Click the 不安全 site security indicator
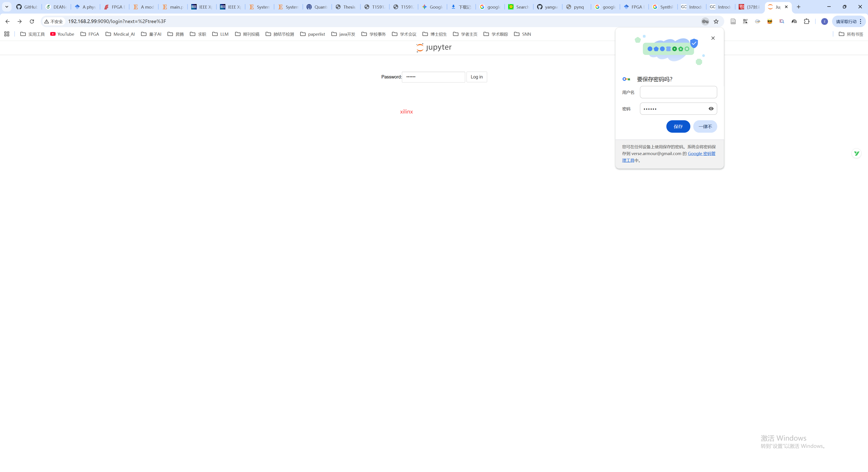The height and width of the screenshot is (472, 868). tap(54, 21)
